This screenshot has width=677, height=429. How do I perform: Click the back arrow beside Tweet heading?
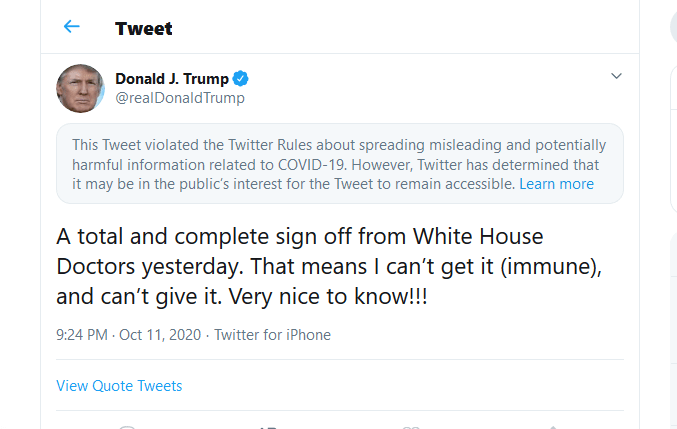pos(71,27)
